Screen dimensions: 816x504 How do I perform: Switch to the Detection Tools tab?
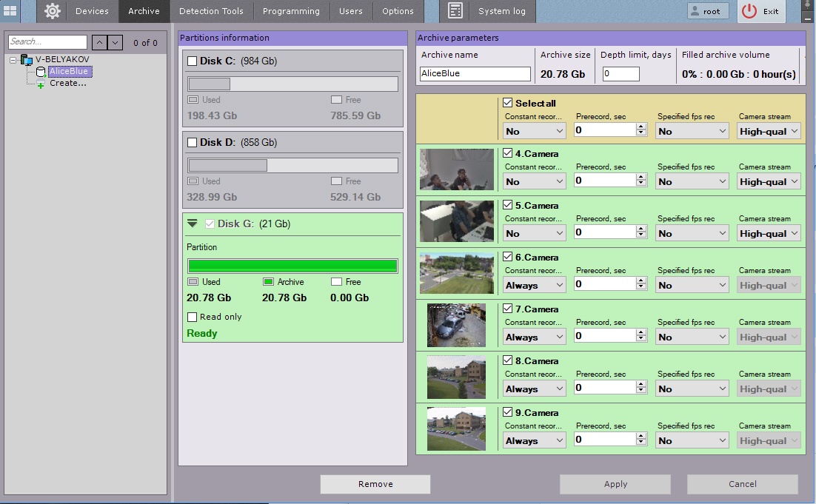click(211, 11)
